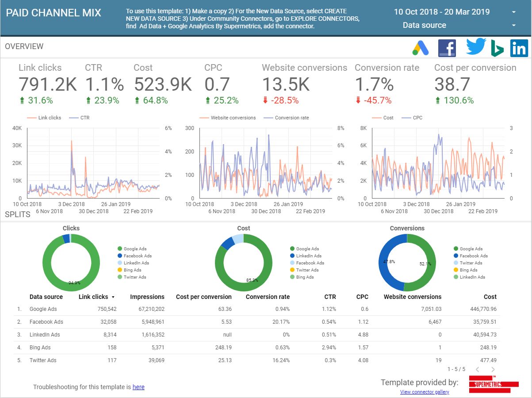Select the LinkedIn channel icon
The width and height of the screenshot is (532, 398).
click(519, 48)
